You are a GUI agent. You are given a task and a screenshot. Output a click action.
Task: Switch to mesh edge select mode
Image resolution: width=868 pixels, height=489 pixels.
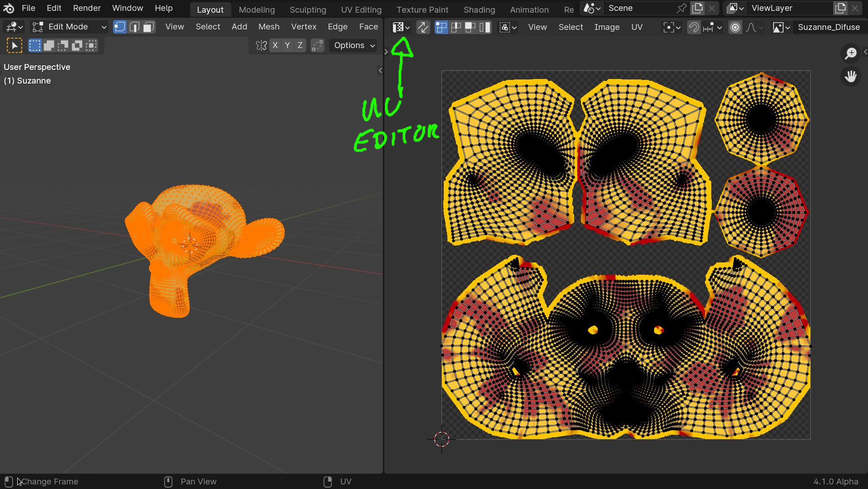pos(134,27)
